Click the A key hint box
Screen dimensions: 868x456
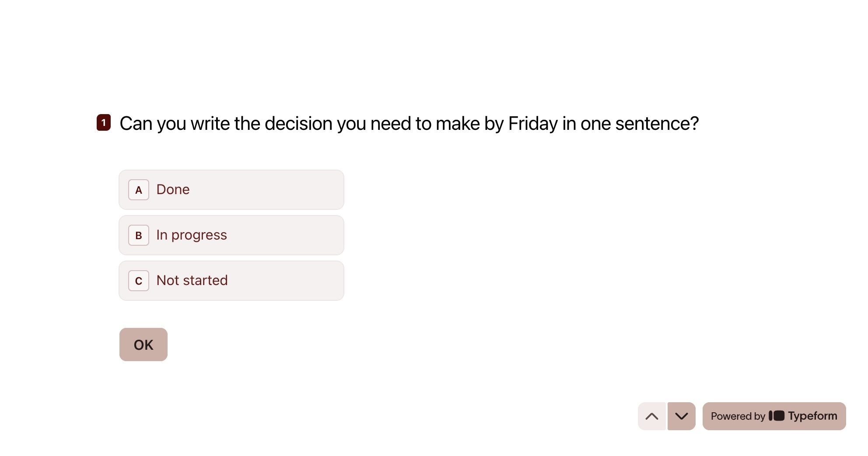click(x=139, y=190)
